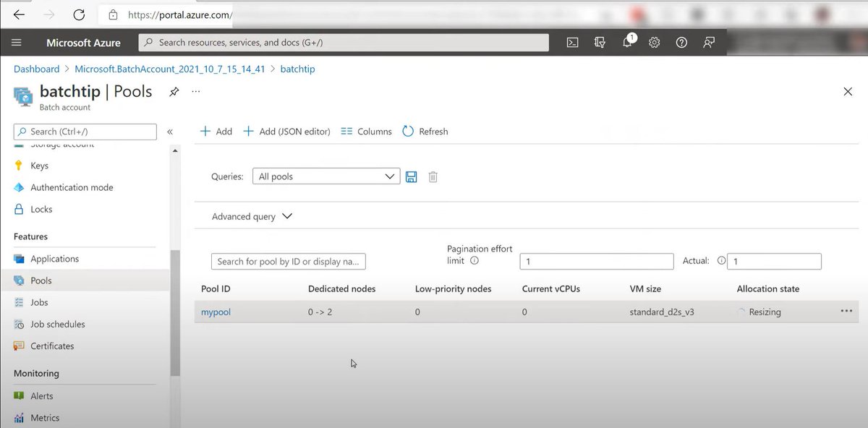Send feedback using the smiley icon
Screen dimensions: 868x428
click(708, 42)
